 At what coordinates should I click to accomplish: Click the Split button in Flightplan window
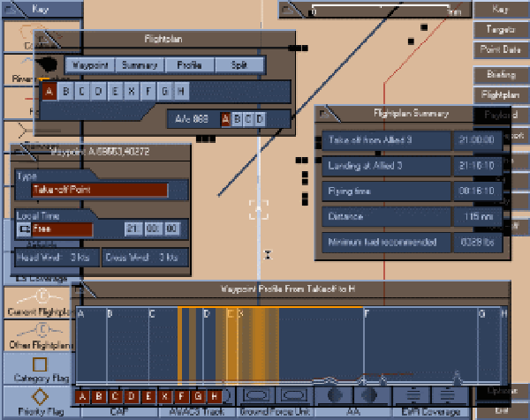(x=239, y=65)
